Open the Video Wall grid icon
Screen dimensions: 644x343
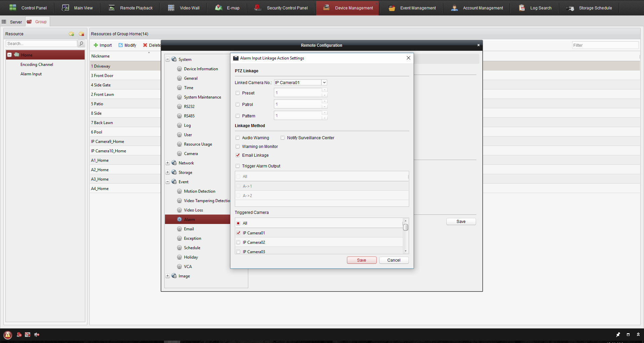pyautogui.click(x=171, y=8)
